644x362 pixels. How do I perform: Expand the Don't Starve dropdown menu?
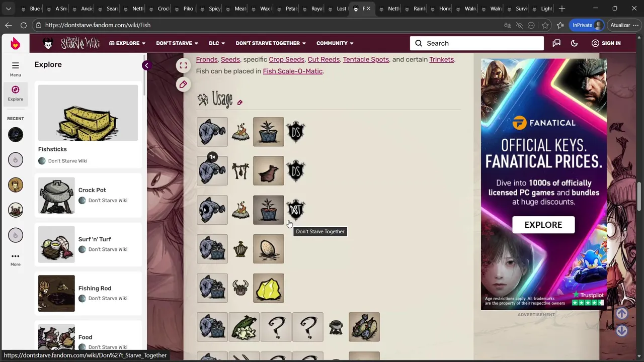pos(177,43)
